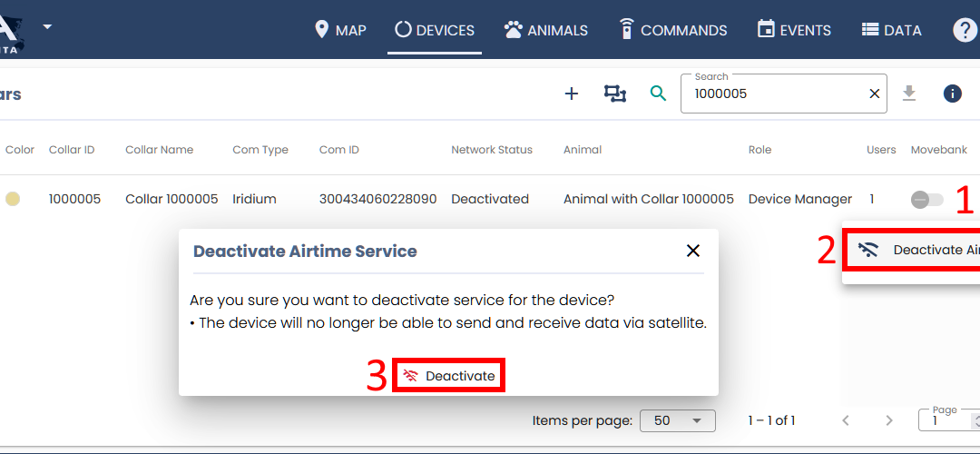Open the Items per page dropdown
Image resolution: width=980 pixels, height=454 pixels.
[677, 420]
